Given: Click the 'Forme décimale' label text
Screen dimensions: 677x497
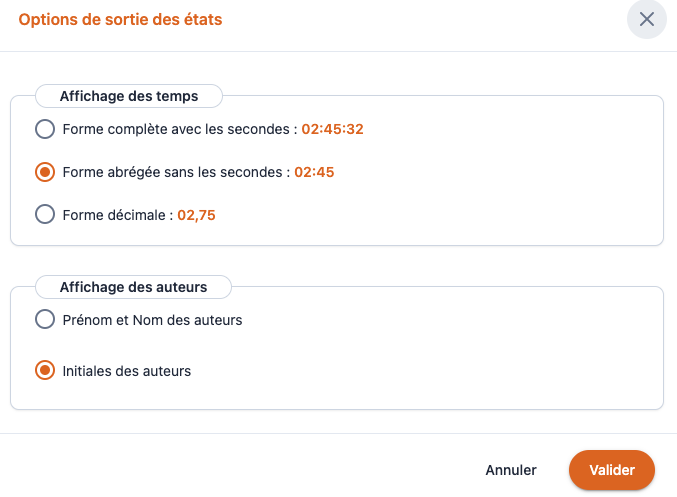Looking at the screenshot, I should click(x=116, y=214).
